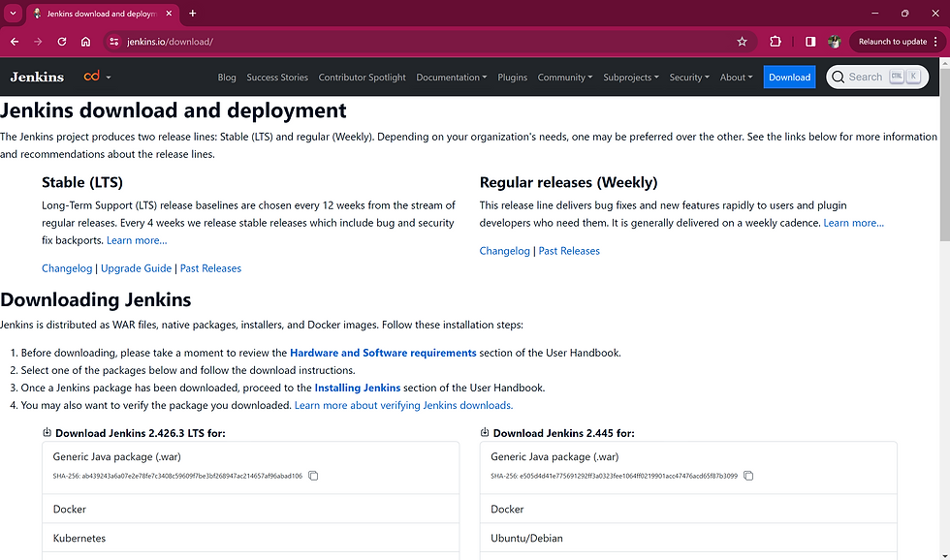Open the tab search dropdown arrow
Image resolution: width=950 pixels, height=560 pixels.
(13, 14)
